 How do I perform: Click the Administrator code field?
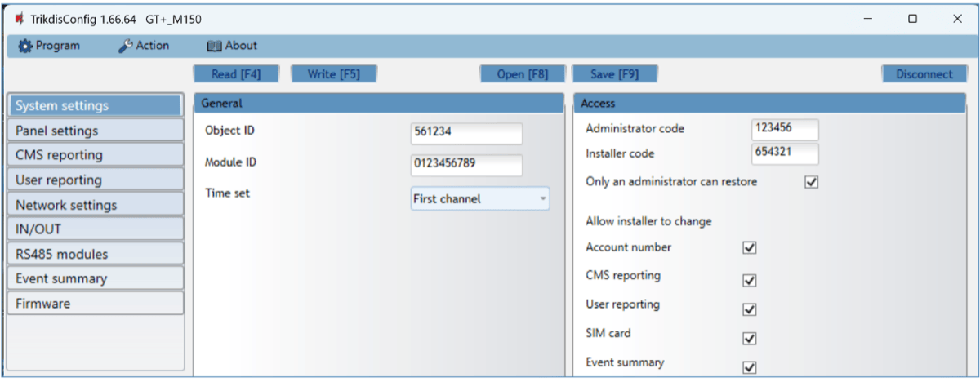coord(784,129)
